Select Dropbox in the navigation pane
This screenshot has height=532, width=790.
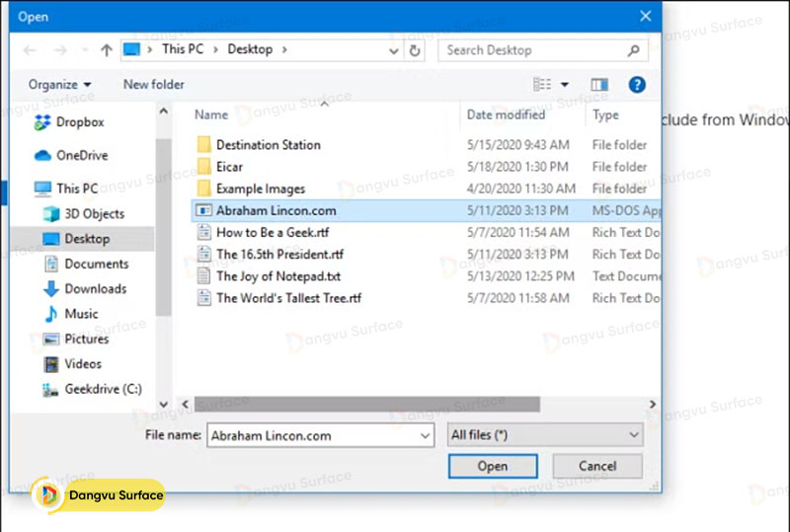click(x=79, y=122)
